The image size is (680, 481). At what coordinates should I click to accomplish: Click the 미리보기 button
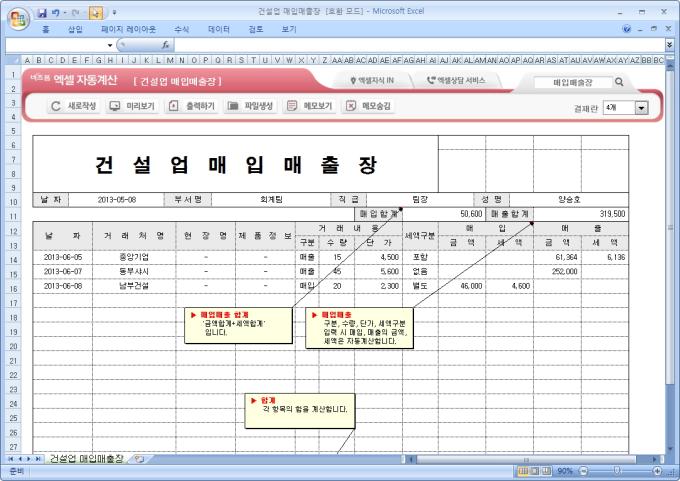[131, 106]
